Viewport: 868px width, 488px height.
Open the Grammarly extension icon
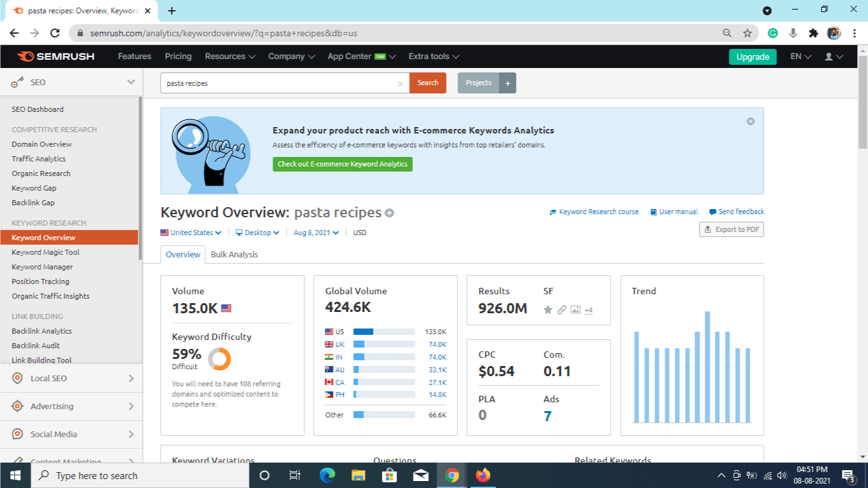pos(773,33)
